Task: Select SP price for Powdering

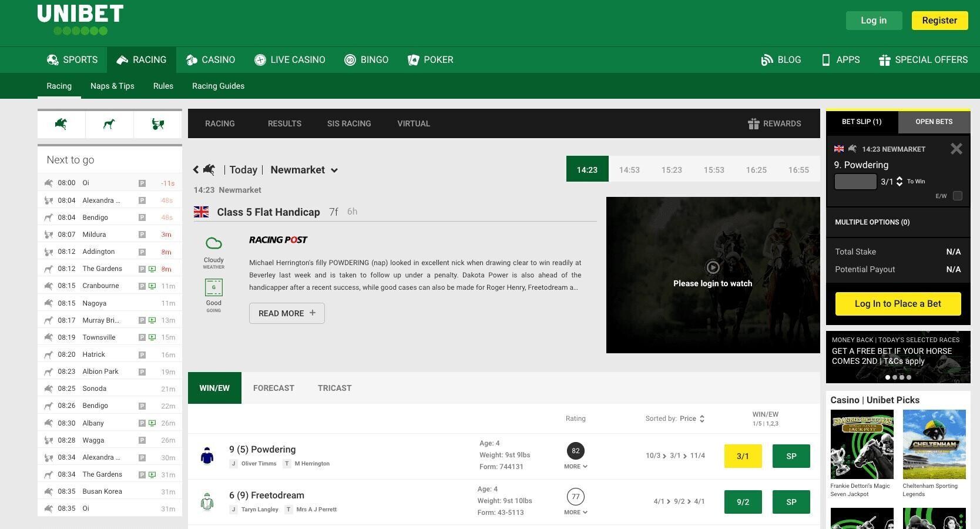Action: (x=791, y=456)
